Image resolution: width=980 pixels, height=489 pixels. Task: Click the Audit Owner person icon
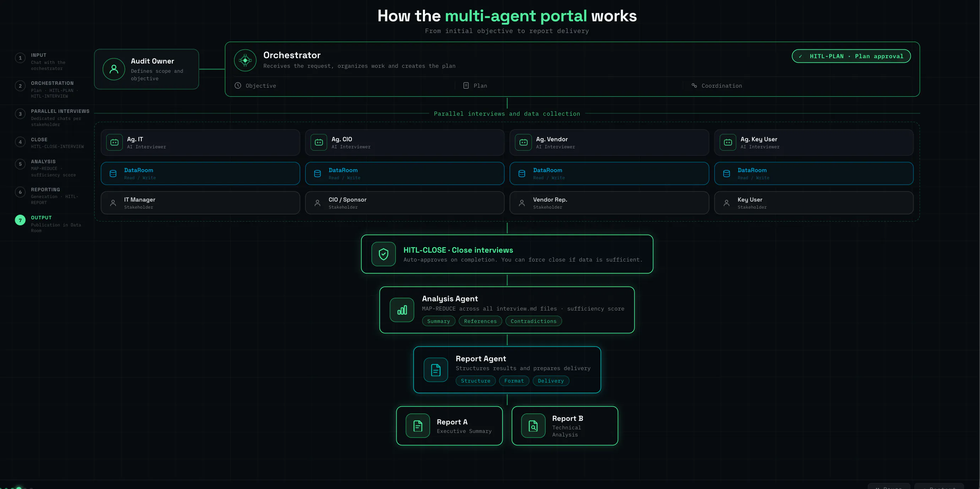tap(114, 69)
